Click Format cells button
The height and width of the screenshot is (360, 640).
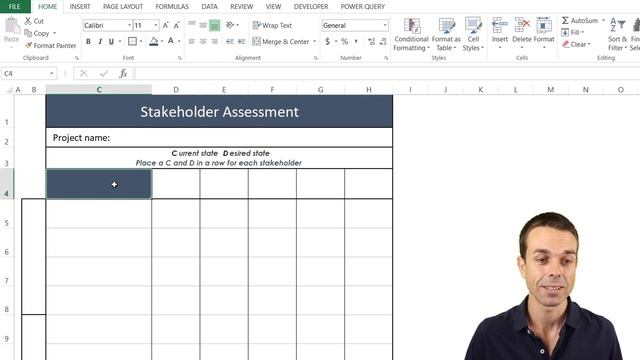click(544, 33)
